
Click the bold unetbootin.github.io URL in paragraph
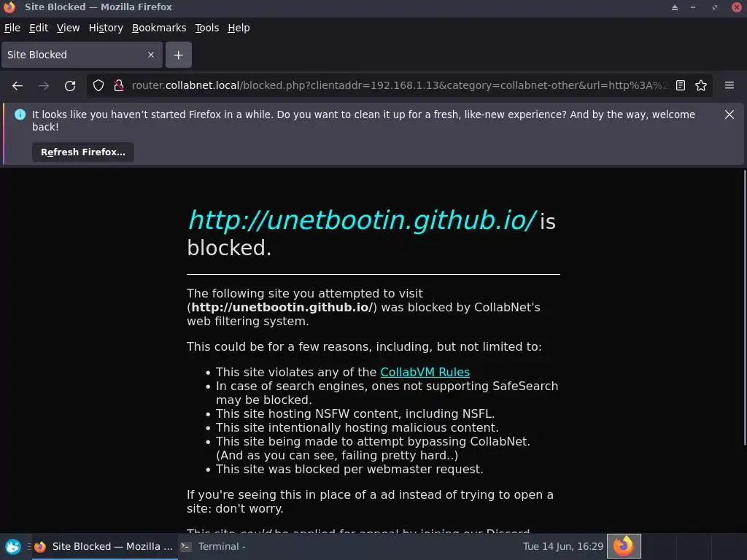(282, 308)
